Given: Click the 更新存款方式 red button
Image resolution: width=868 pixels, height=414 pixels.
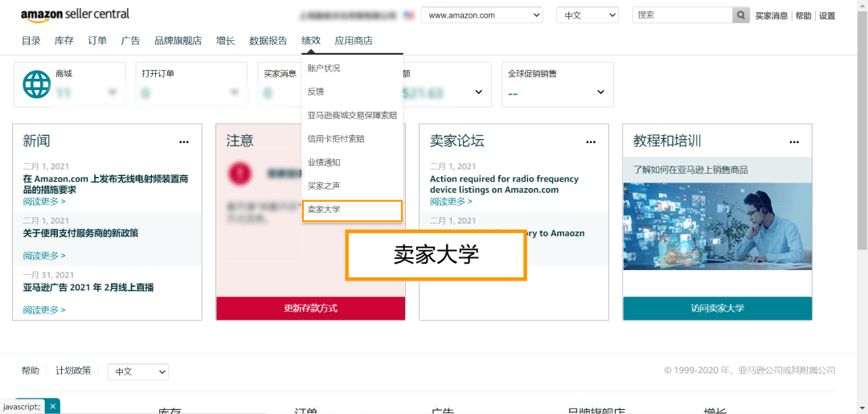Looking at the screenshot, I should point(310,308).
